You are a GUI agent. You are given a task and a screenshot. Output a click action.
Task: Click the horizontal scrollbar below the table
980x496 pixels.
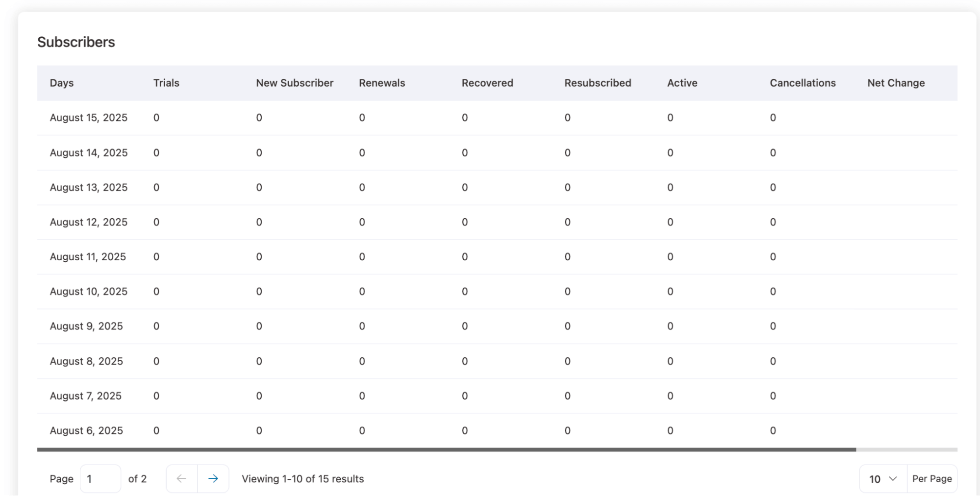[441, 449]
